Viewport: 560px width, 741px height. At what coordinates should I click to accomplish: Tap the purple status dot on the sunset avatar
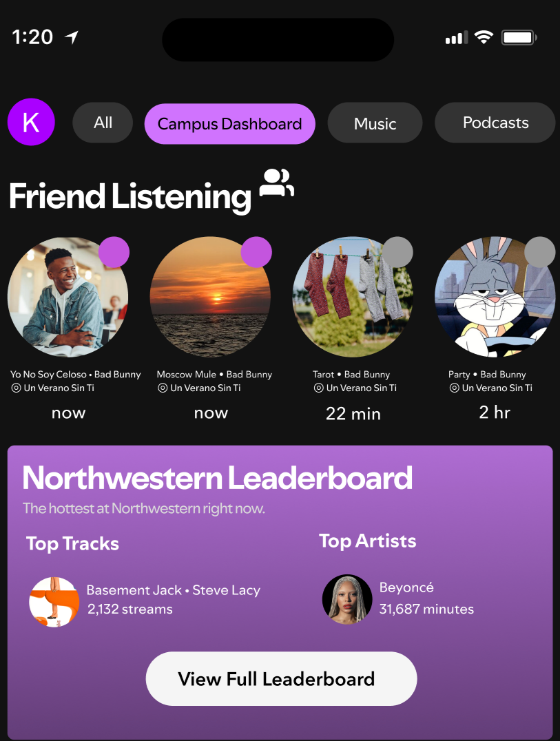click(x=256, y=252)
